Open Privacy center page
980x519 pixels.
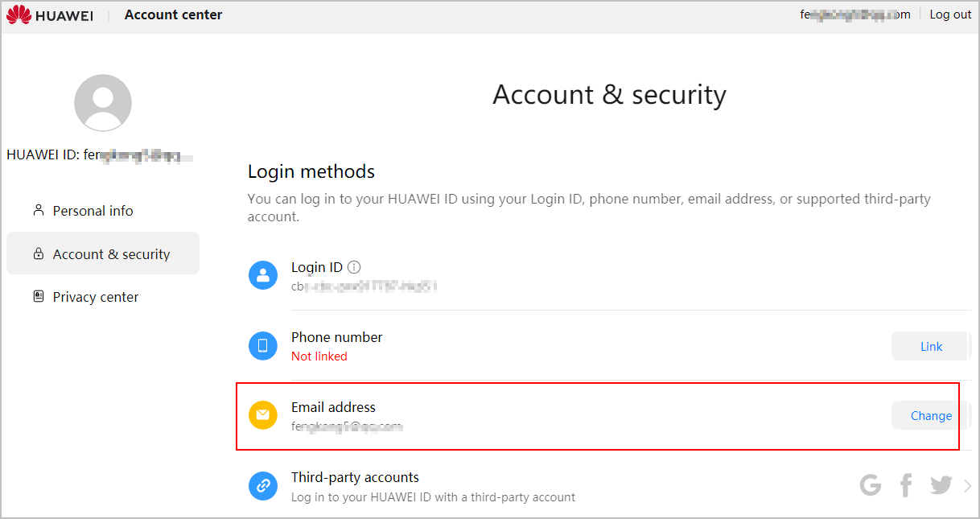(x=95, y=297)
